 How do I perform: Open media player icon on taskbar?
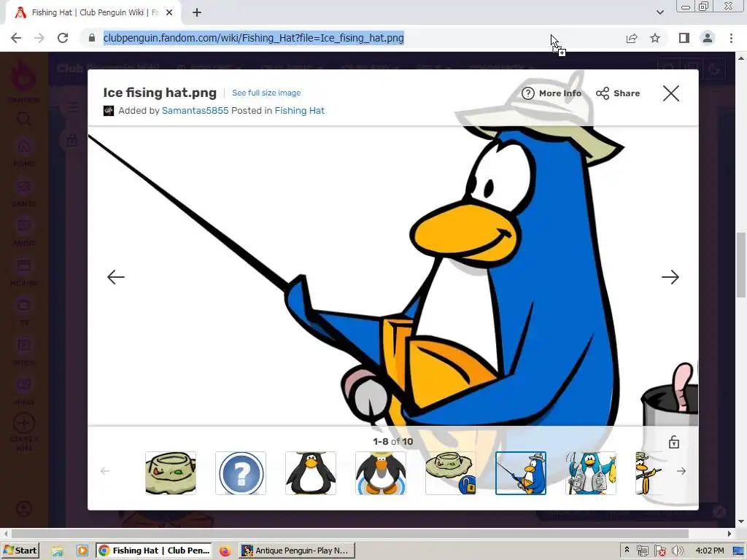click(x=82, y=551)
